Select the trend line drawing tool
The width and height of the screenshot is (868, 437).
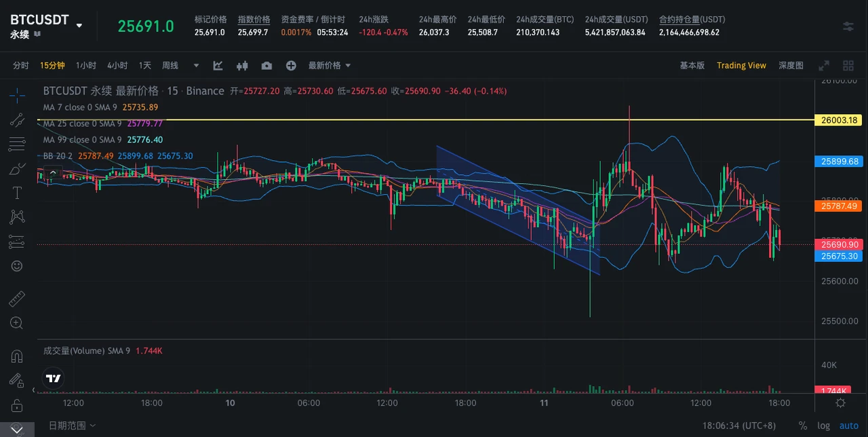click(x=17, y=119)
